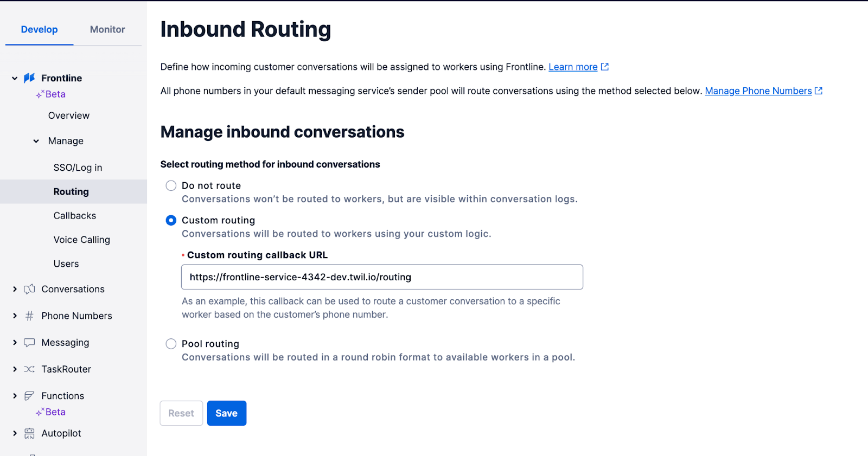Click the Functions icon in sidebar
The width and height of the screenshot is (868, 456).
[x=29, y=396]
